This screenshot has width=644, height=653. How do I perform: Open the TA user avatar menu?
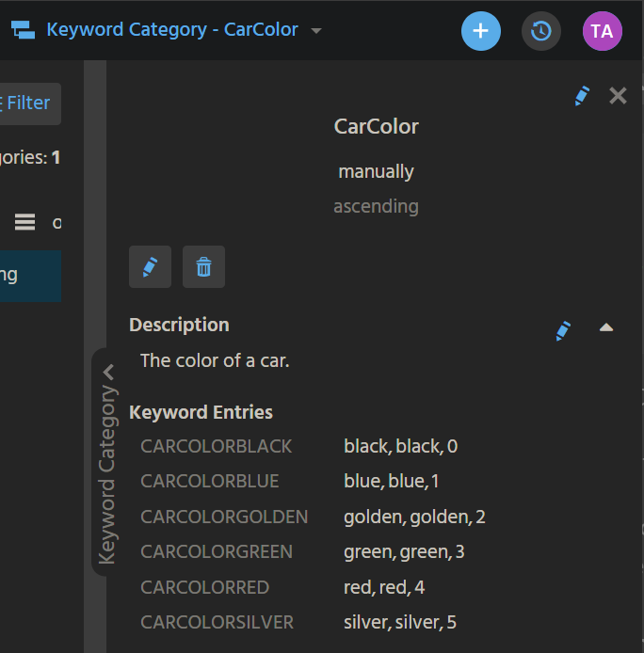tap(602, 31)
